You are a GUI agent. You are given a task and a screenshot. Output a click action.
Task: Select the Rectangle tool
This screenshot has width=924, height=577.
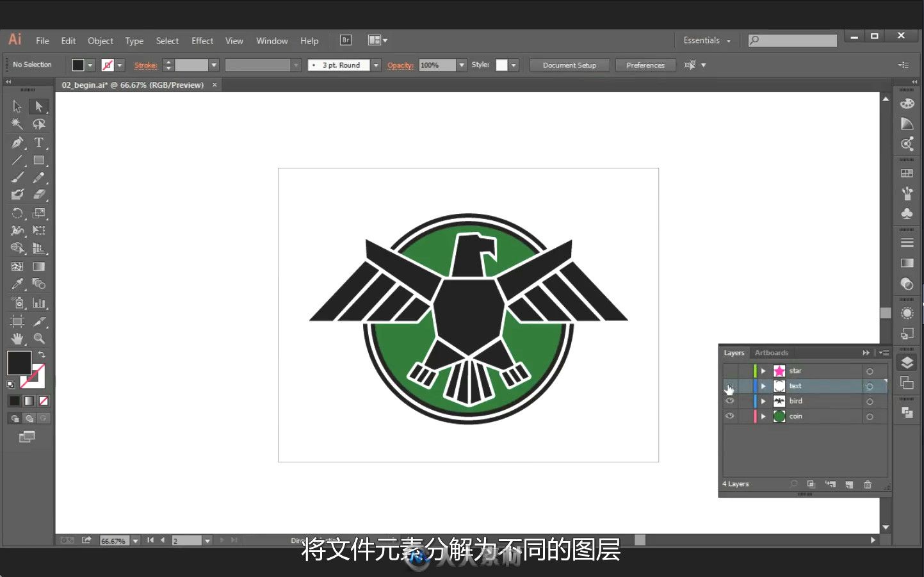click(x=39, y=160)
